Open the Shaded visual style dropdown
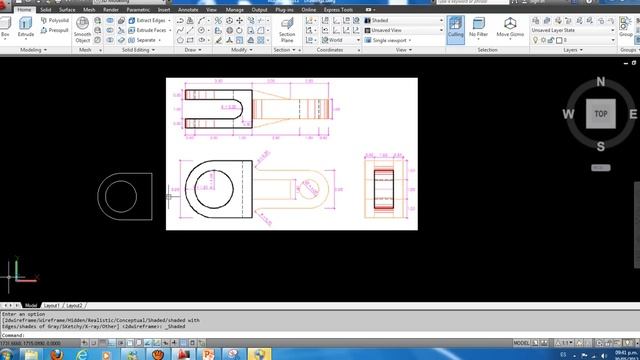 pos(404,20)
